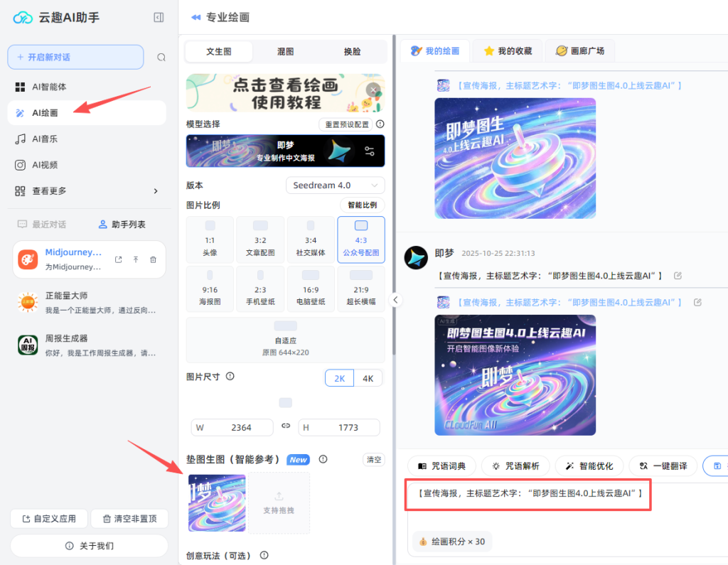Collapse the middle panel with the chevron handle

pyautogui.click(x=396, y=301)
